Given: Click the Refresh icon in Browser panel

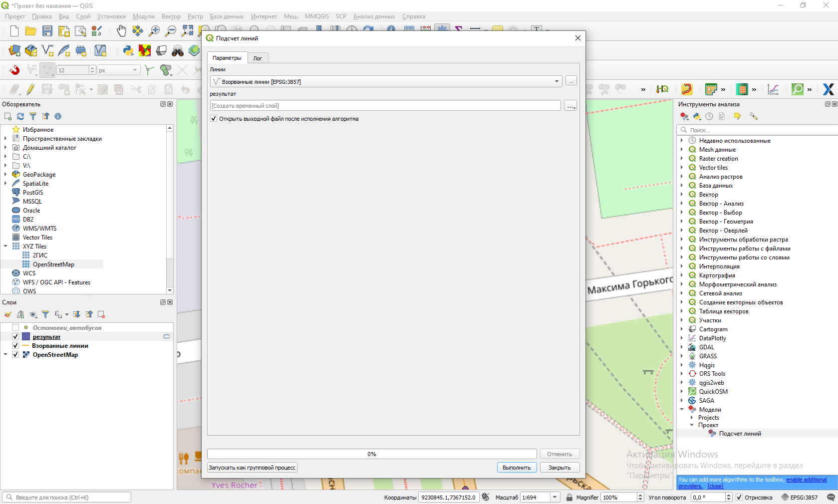Looking at the screenshot, I should tap(20, 116).
